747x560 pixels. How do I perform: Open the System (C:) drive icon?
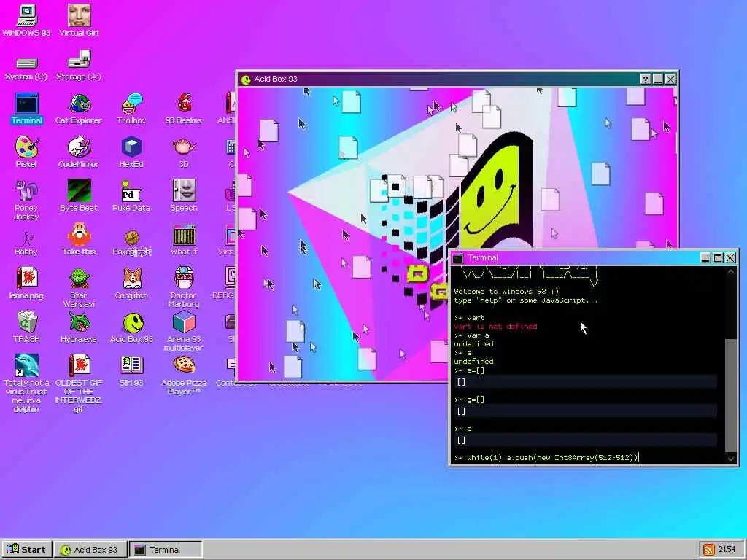coord(26,68)
